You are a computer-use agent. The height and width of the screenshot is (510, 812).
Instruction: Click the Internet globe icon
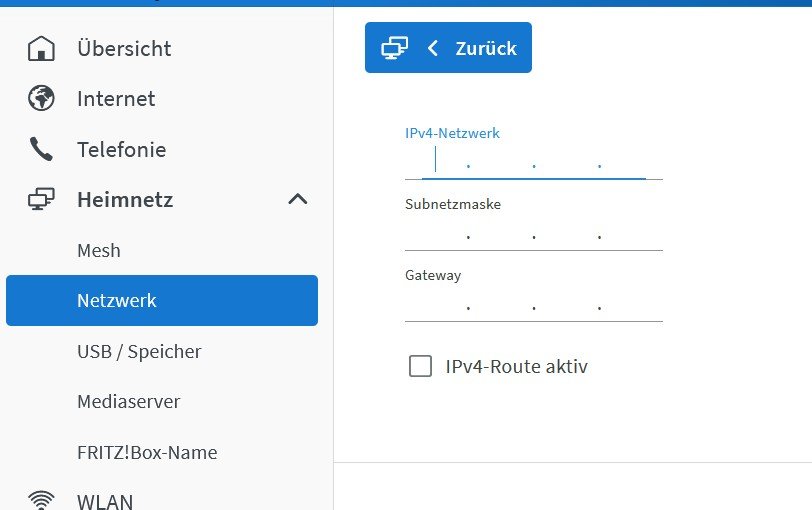coord(41,99)
